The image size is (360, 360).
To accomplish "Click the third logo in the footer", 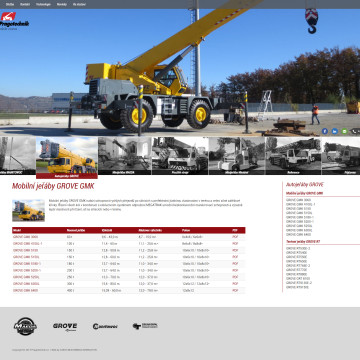I will (x=105, y=326).
